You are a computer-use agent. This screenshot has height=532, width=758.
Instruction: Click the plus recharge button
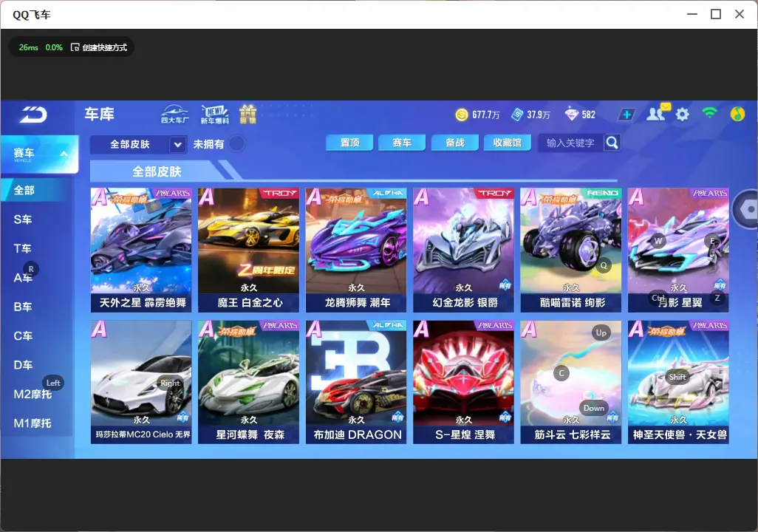pyautogui.click(x=626, y=115)
